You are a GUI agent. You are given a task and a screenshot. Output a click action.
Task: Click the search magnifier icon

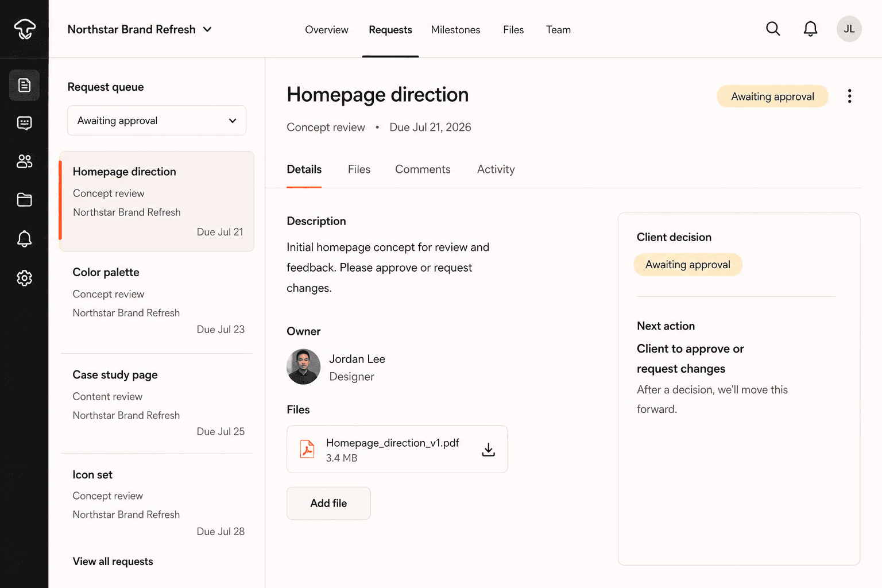tap(773, 29)
